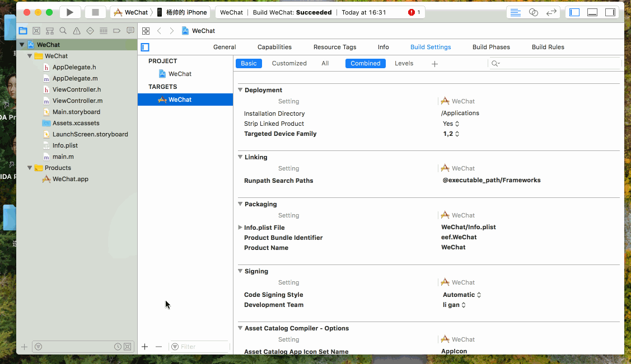This screenshot has width=631, height=364.
Task: Open Info.plist in the navigator
Action: 65,145
